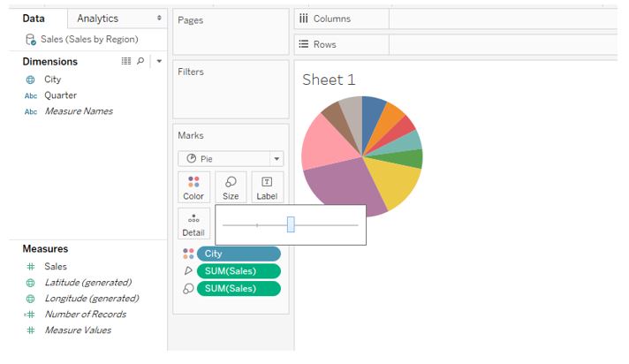Open the Label card in Marks
This screenshot has width=629, height=364.
(x=267, y=187)
